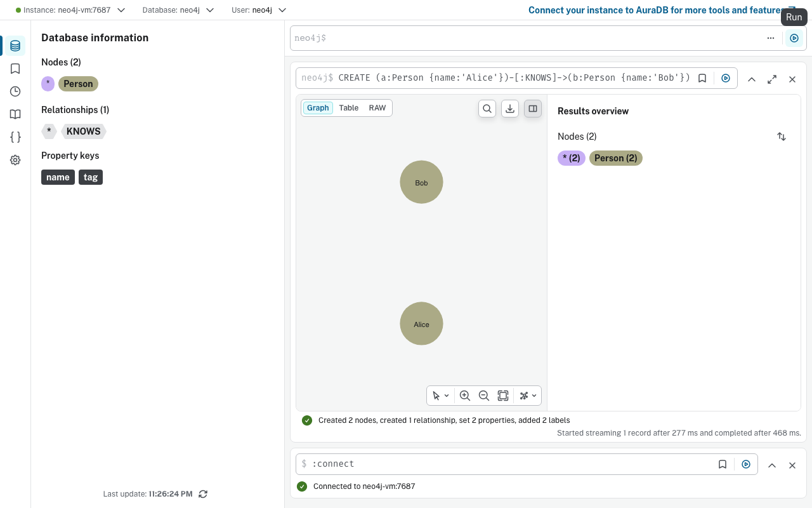Switch to the Graph result view

pyautogui.click(x=318, y=108)
